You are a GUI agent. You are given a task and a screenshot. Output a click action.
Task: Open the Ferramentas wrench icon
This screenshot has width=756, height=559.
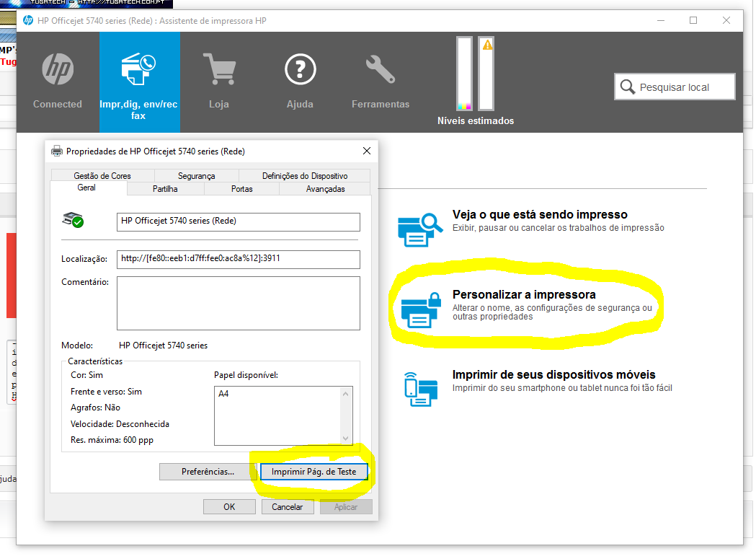380,70
